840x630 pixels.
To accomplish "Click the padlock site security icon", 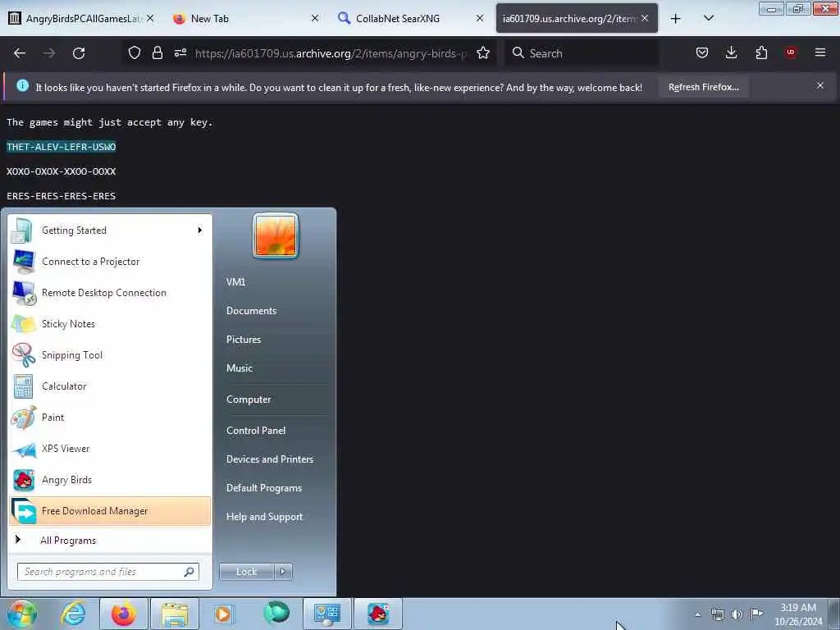I will (157, 53).
